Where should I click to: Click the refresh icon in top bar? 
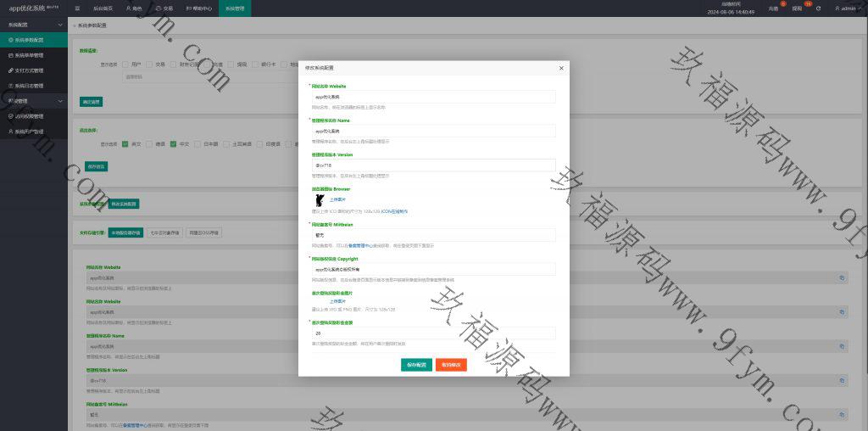pyautogui.click(x=818, y=8)
